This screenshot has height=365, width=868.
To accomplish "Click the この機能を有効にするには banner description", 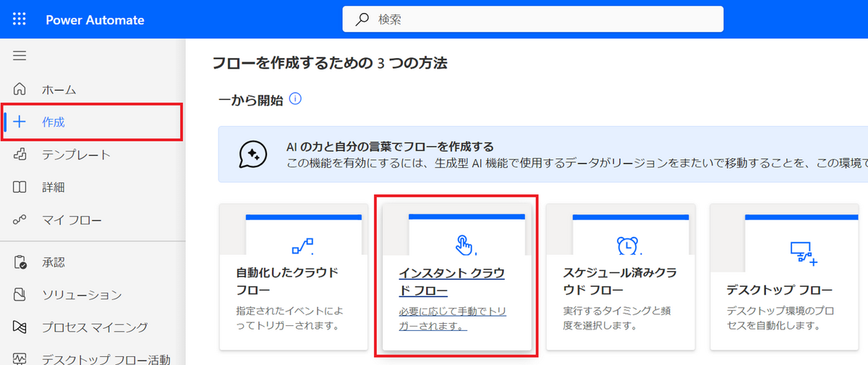I will pos(577,164).
